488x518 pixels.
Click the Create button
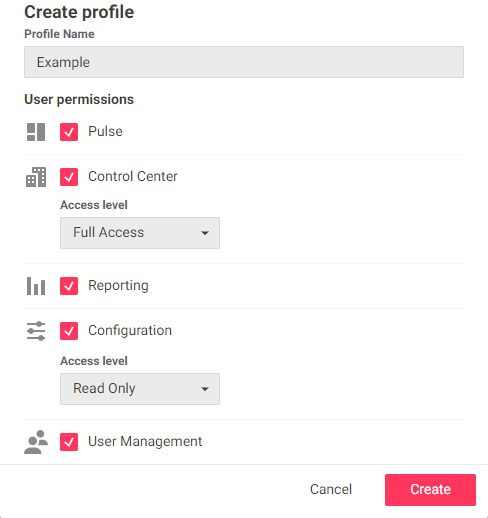click(x=430, y=490)
